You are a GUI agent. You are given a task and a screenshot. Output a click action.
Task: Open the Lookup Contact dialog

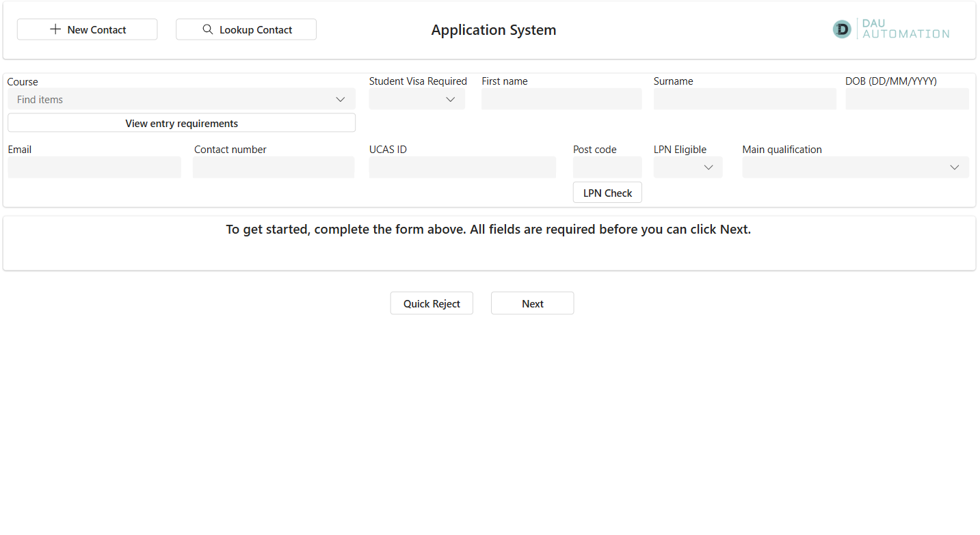246,29
